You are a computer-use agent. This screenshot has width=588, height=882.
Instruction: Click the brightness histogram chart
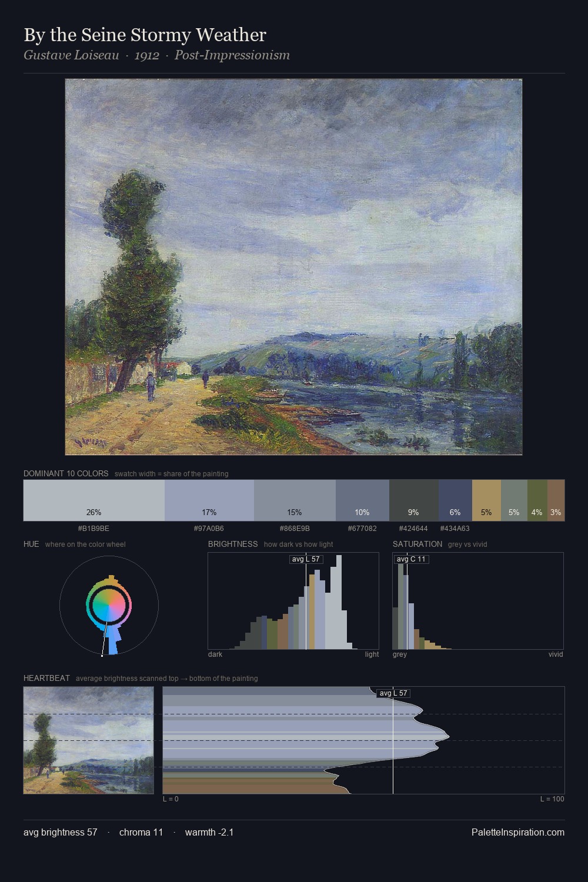pos(293,601)
